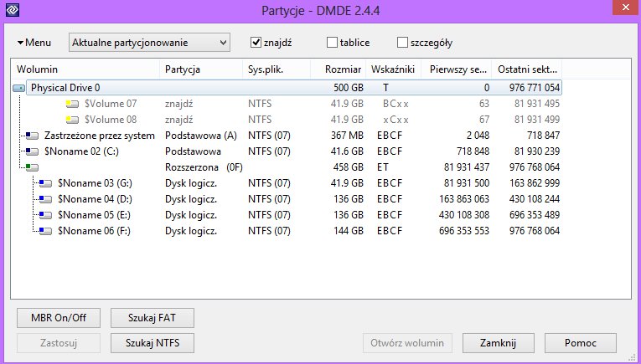
Task: Click the Zamknij button
Action: [x=499, y=343]
